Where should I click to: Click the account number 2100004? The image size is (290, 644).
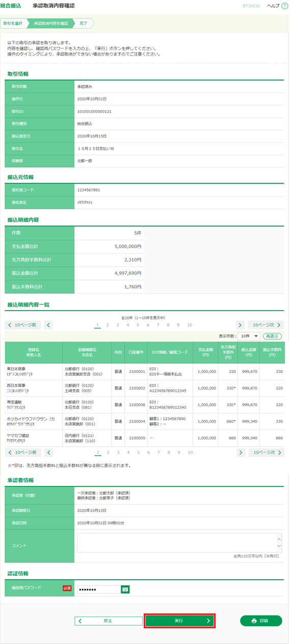[136, 421]
